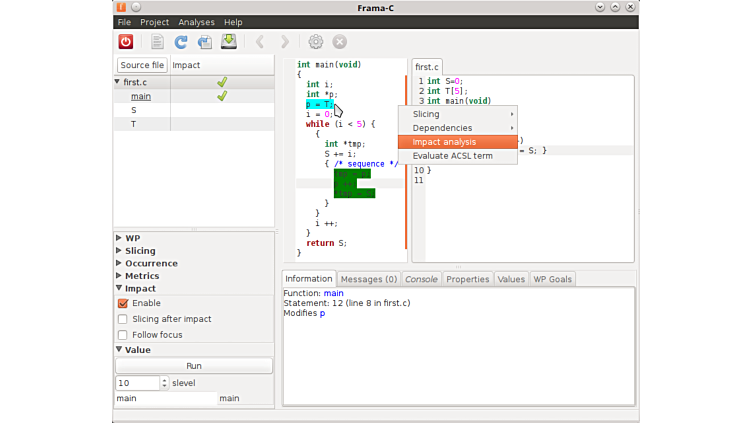This screenshot has height=423, width=752.
Task: Click the Source file button
Action: pyautogui.click(x=142, y=65)
